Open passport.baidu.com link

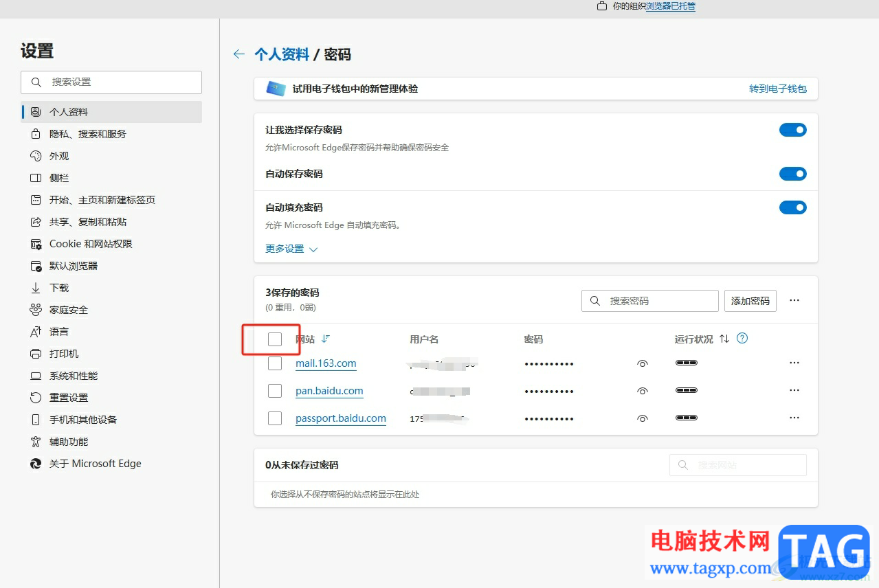click(341, 418)
